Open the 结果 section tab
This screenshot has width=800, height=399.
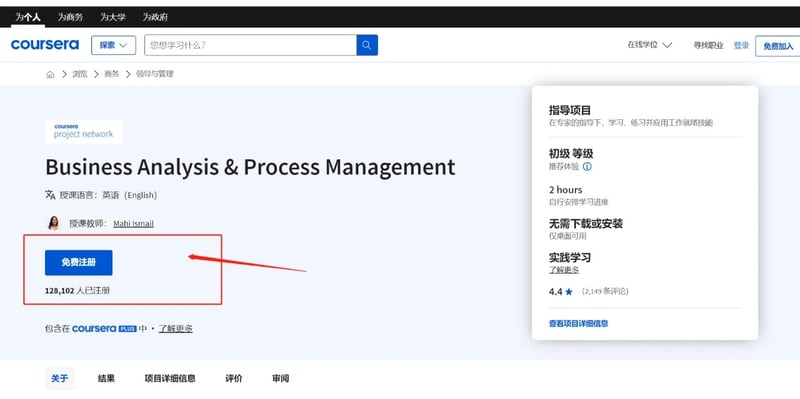pos(106,378)
